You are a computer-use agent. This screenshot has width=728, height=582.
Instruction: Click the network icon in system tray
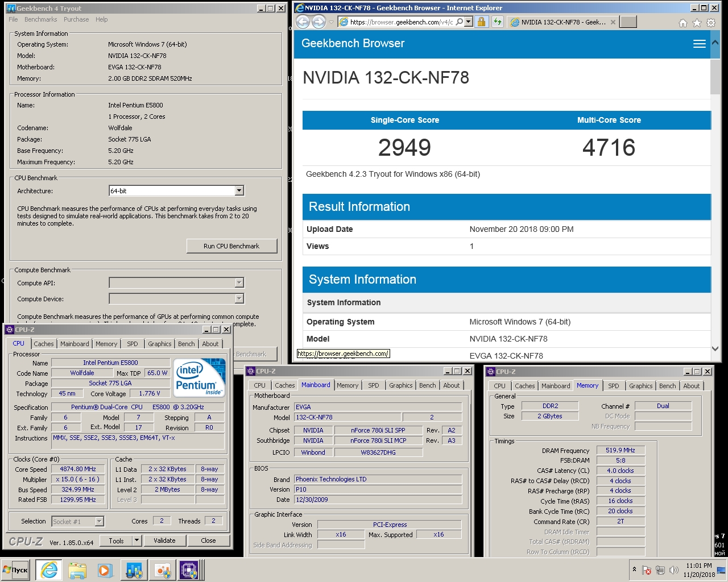(660, 570)
